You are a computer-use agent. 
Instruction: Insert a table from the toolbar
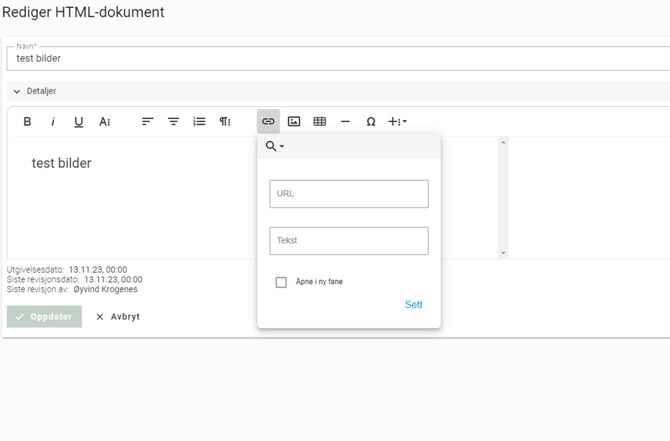320,122
